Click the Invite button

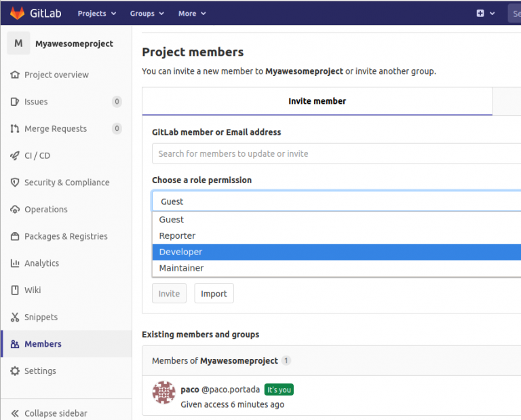tap(169, 293)
